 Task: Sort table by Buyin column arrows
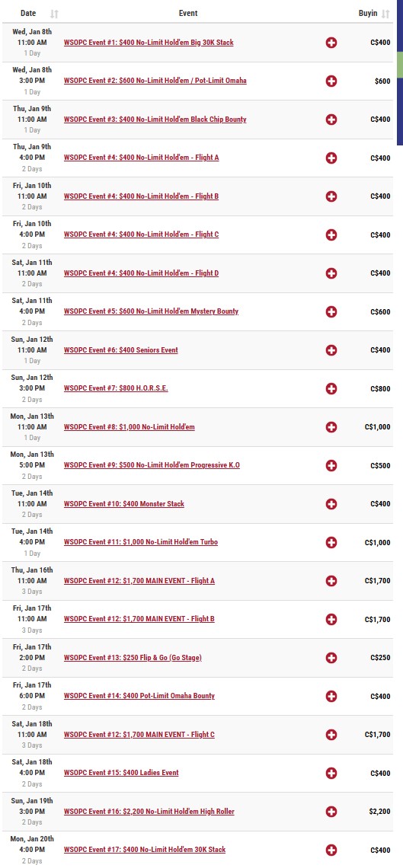coord(385,13)
